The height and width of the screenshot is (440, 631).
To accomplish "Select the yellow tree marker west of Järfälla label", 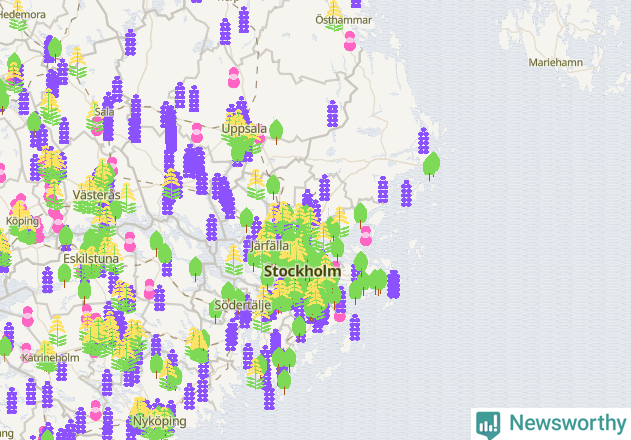I will coord(234,260).
